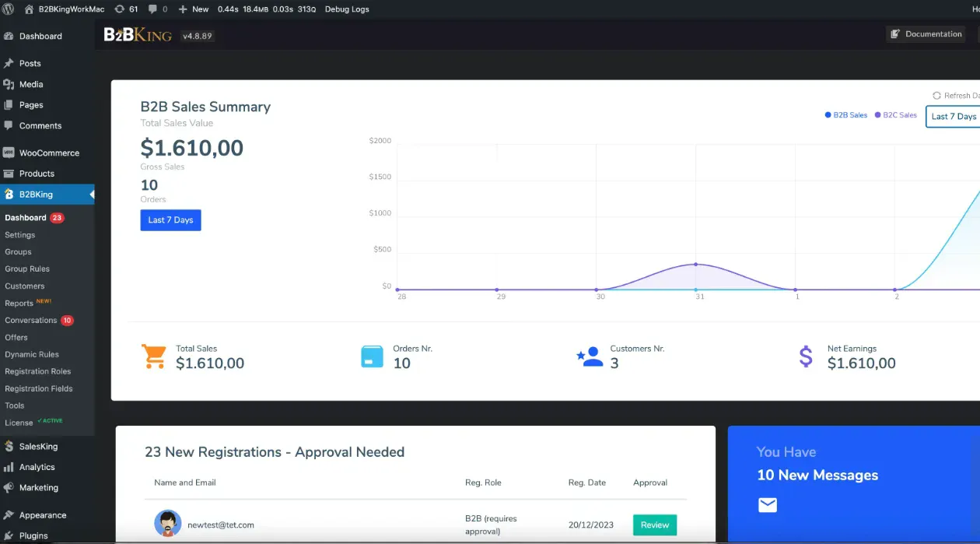Click the orange Total Sales cart icon
This screenshot has height=544, width=980.
point(154,356)
